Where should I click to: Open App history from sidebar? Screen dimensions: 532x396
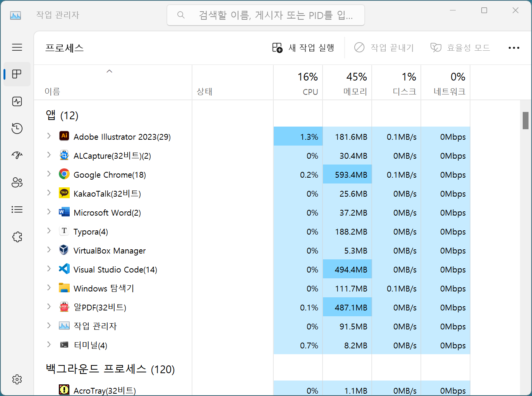click(17, 129)
